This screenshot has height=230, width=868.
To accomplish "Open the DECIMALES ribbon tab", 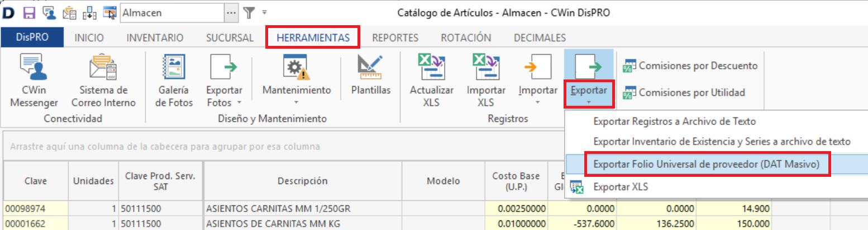I will tap(540, 38).
